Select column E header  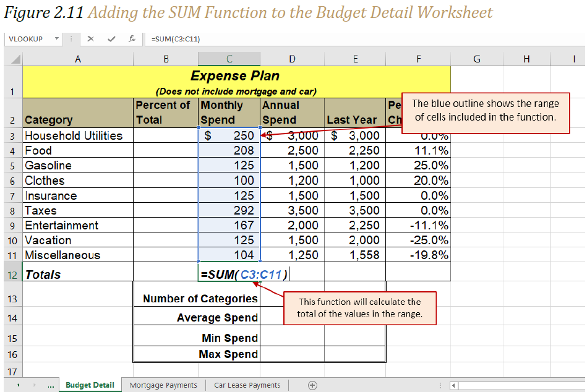355,59
